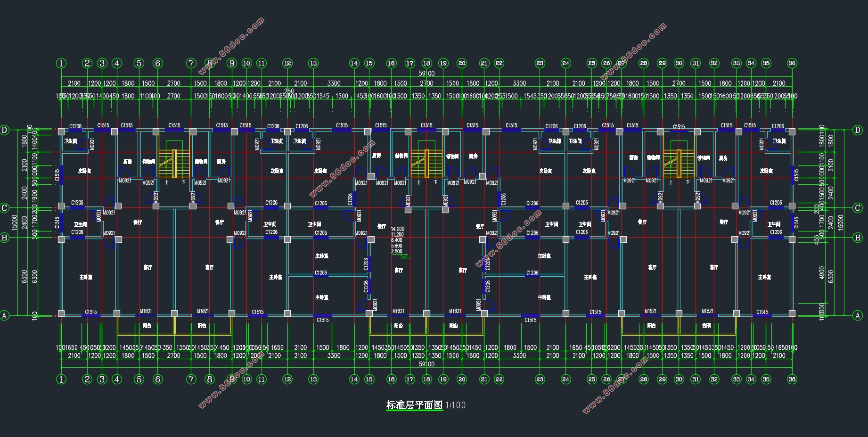Select the elevation value 8.400
Image resolution: width=868 pixels, height=437 pixels.
[396, 240]
